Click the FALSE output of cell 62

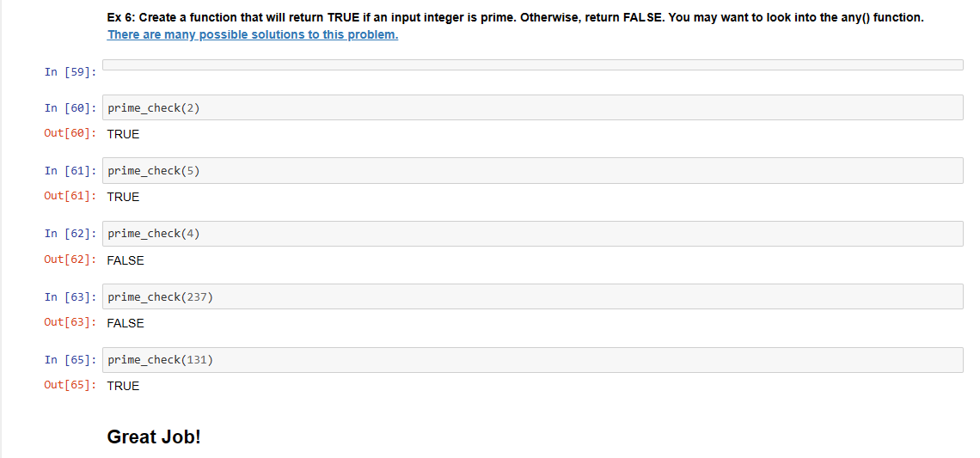(126, 260)
